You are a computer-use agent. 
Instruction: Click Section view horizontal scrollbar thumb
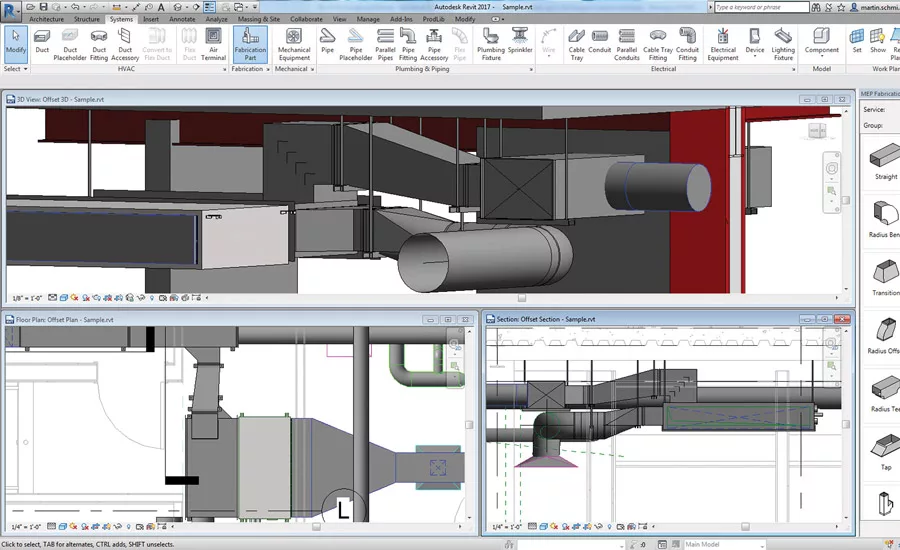(744, 526)
